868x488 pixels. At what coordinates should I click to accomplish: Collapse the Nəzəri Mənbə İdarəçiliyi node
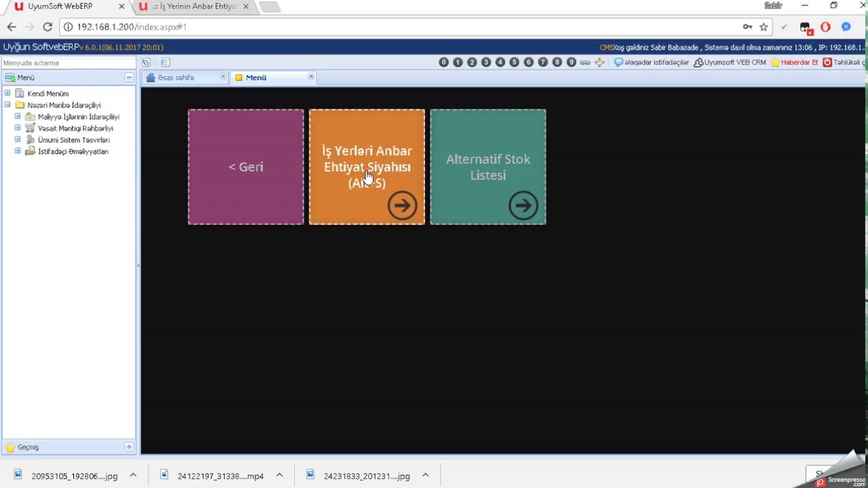(7, 105)
